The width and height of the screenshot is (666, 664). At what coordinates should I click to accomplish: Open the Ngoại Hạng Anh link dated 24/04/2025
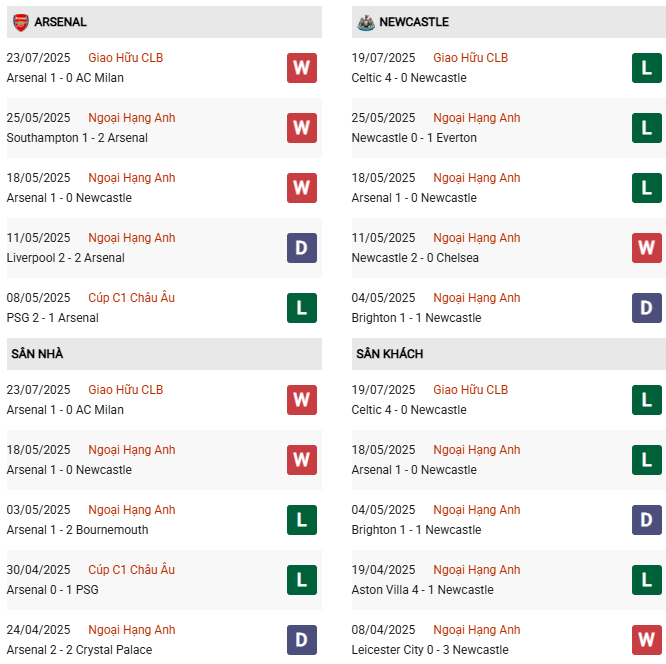(x=131, y=630)
